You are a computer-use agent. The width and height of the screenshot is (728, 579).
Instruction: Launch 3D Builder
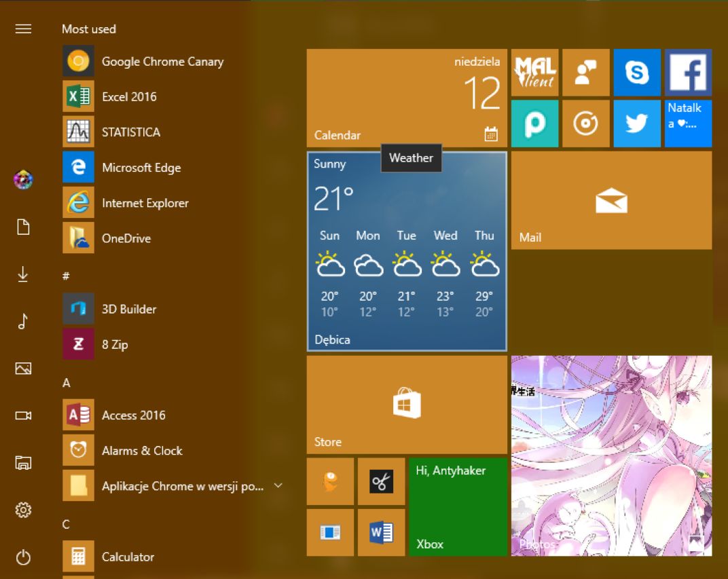[110, 309]
